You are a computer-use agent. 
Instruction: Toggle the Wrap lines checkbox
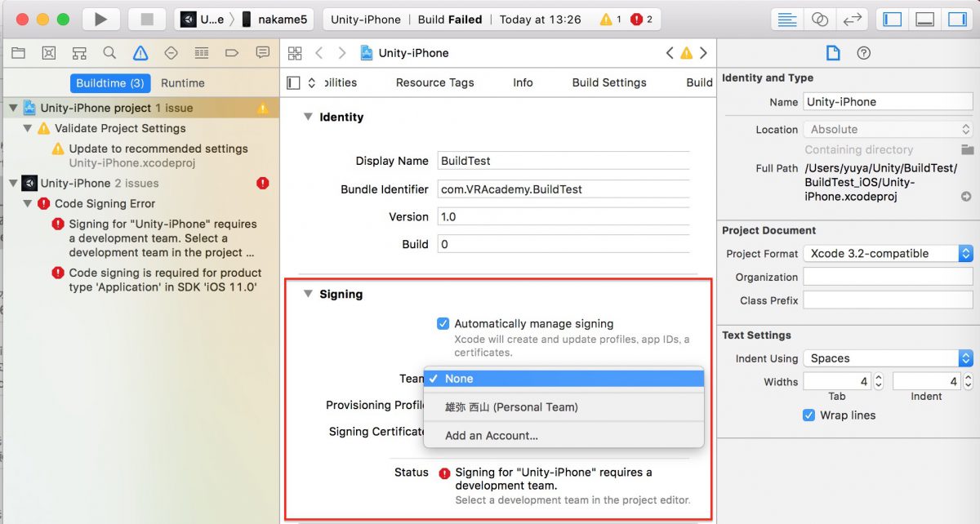[808, 415]
